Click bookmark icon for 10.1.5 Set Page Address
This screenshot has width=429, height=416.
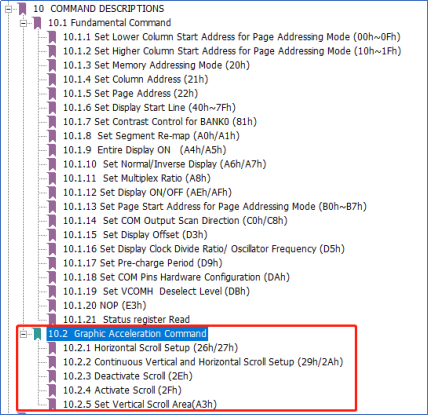52,94
